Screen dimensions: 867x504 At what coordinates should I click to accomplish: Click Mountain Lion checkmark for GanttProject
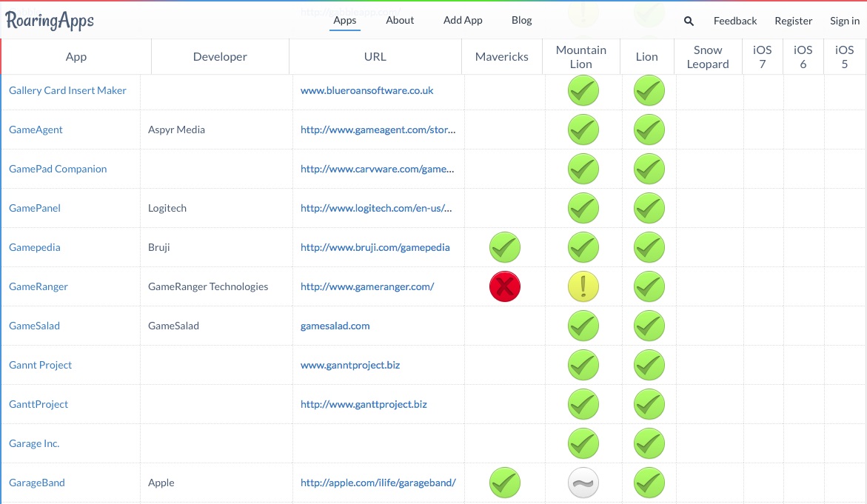coord(583,405)
